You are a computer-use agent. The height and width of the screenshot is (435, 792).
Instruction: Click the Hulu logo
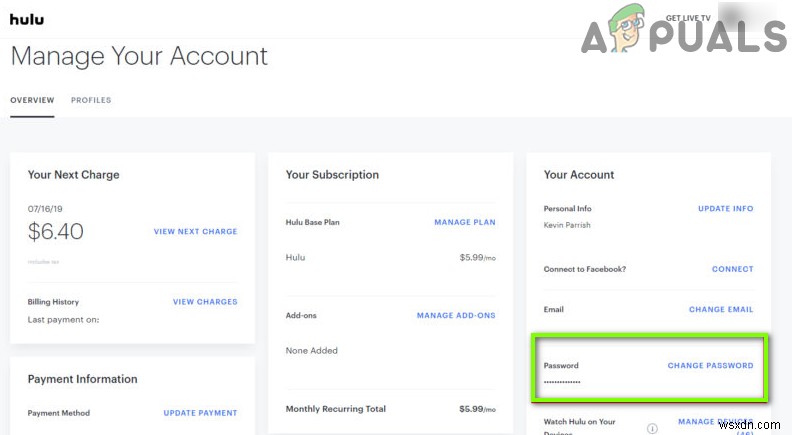pos(27,20)
